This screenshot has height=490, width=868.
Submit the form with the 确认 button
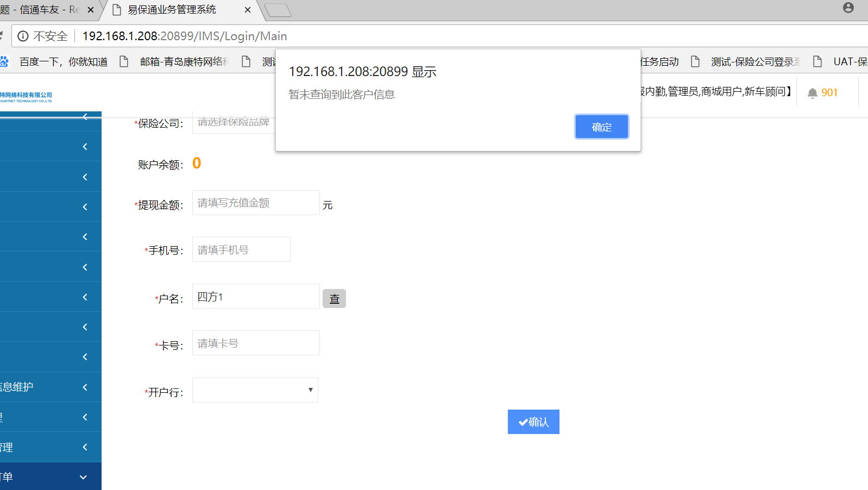coord(533,422)
